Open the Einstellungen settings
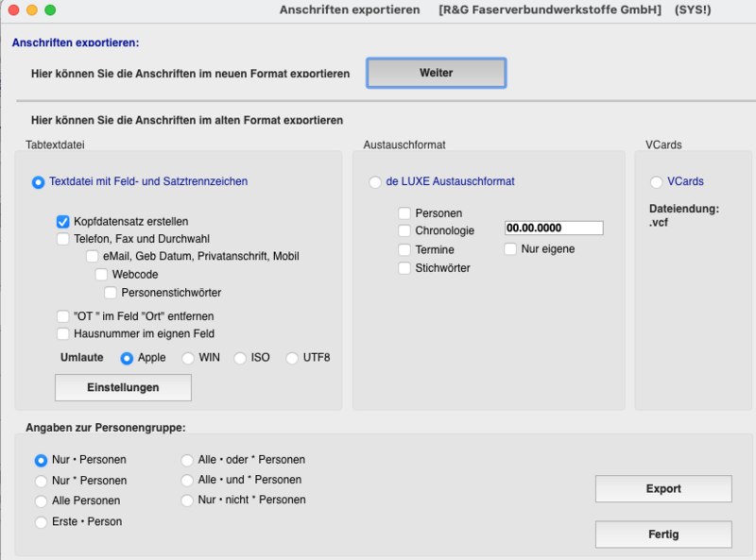Screen dimensions: 756x560 tap(124, 387)
